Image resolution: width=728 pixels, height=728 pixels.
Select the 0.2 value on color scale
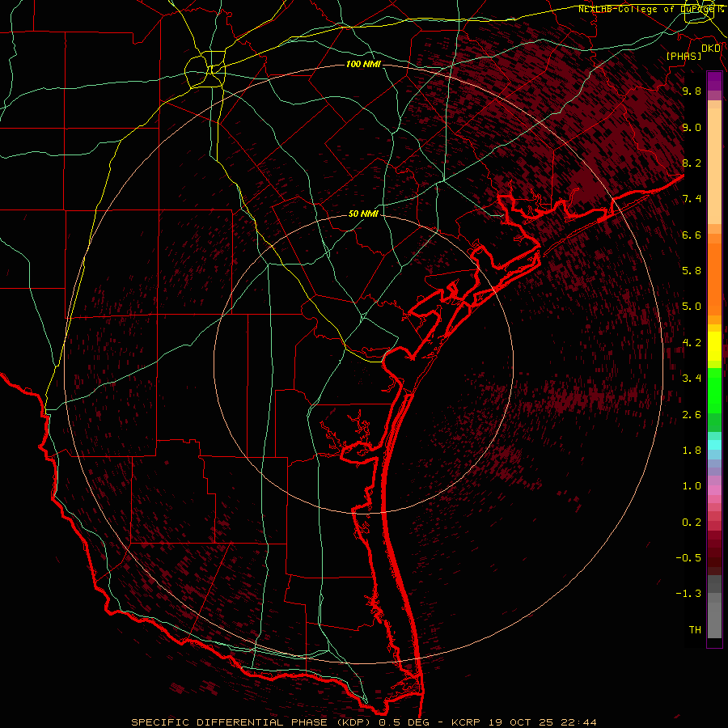coord(692,523)
